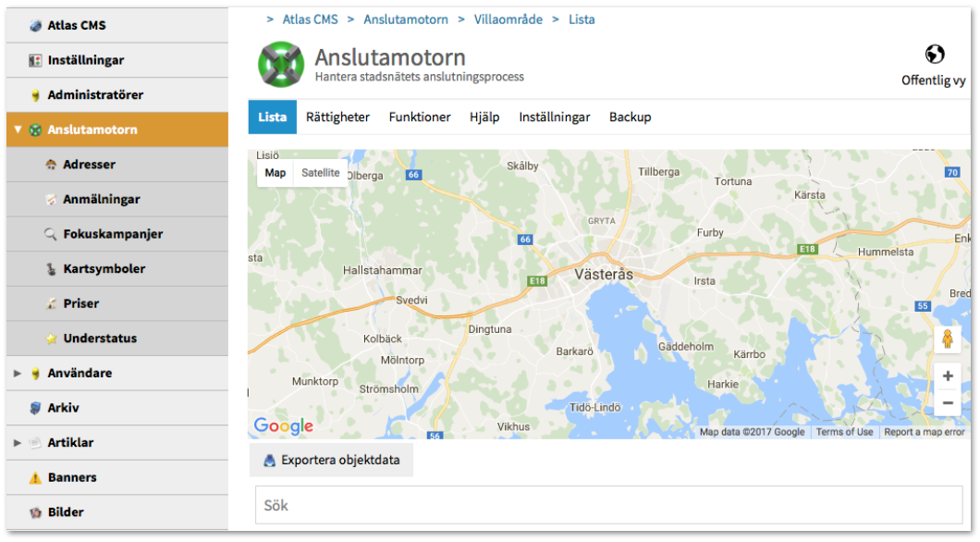Image resolution: width=980 pixels, height=542 pixels.
Task: Focus the Sök search field
Action: [x=608, y=505]
